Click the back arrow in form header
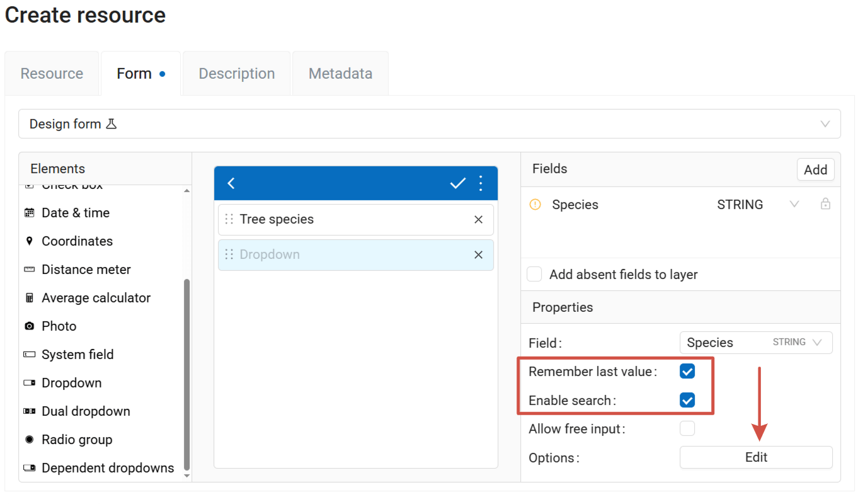 point(231,183)
